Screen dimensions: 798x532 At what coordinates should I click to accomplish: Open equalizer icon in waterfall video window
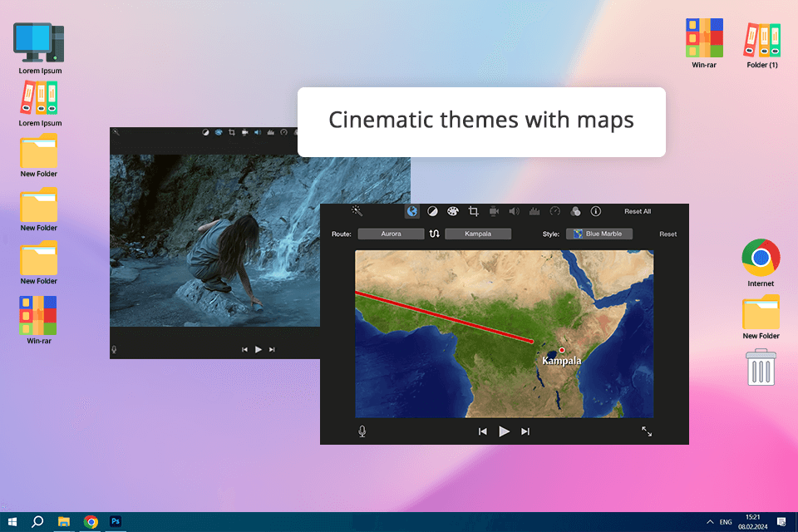(x=271, y=132)
